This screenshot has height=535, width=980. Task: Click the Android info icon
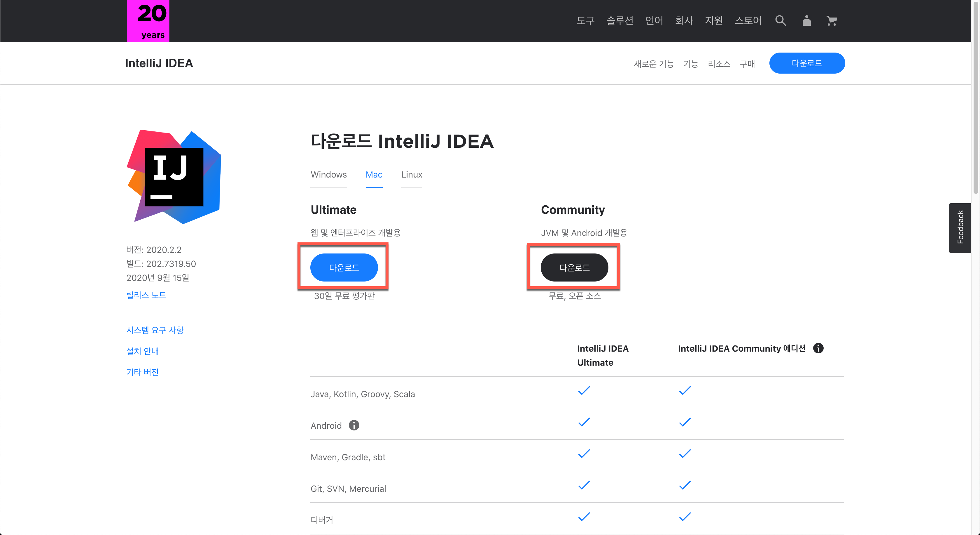click(354, 425)
